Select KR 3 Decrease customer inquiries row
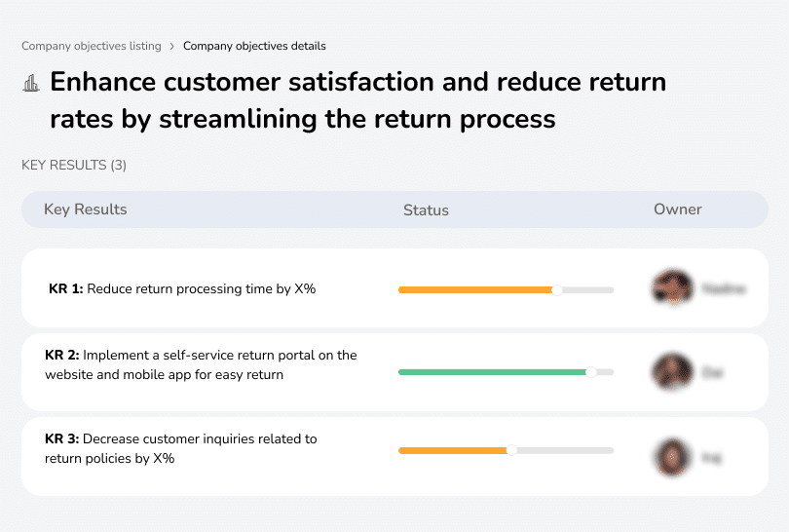 tap(181, 448)
